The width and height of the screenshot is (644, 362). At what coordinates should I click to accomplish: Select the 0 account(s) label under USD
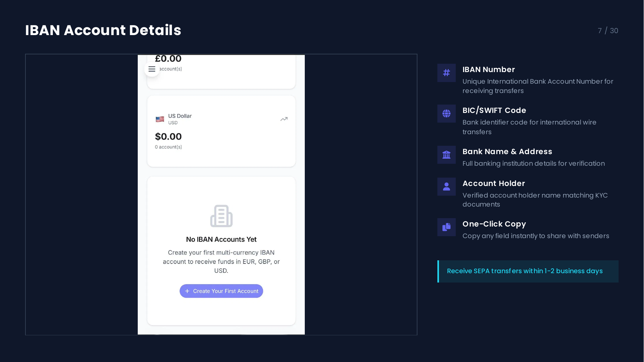click(x=168, y=147)
